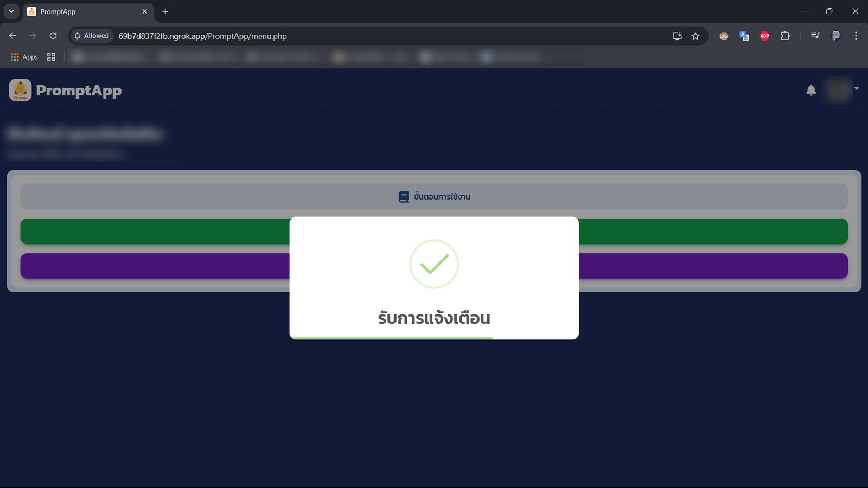Expand the user profile dropdown arrow
This screenshot has width=868, height=488.
(857, 88)
